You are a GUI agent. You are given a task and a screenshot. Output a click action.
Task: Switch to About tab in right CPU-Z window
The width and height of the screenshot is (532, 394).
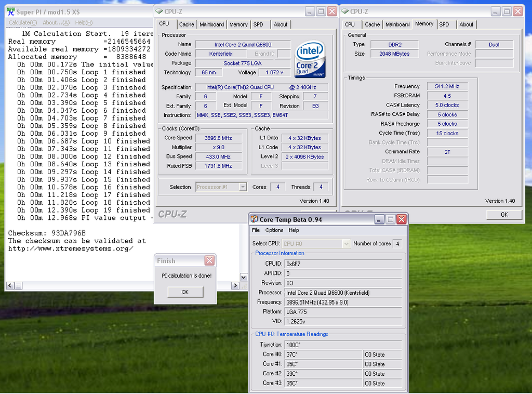click(466, 24)
